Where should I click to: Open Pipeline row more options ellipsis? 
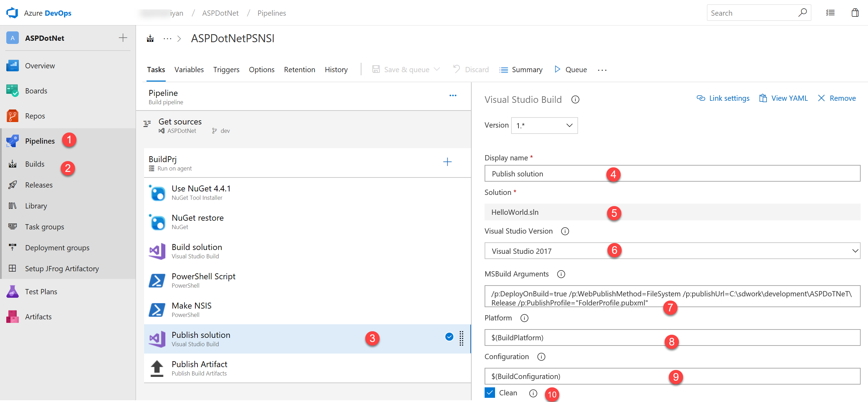click(x=453, y=96)
